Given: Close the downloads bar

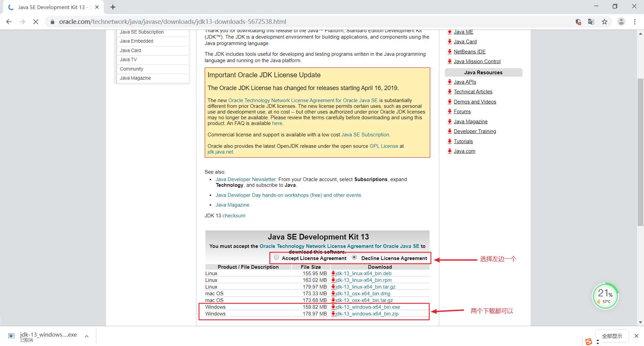Looking at the screenshot, I should pos(636,336).
